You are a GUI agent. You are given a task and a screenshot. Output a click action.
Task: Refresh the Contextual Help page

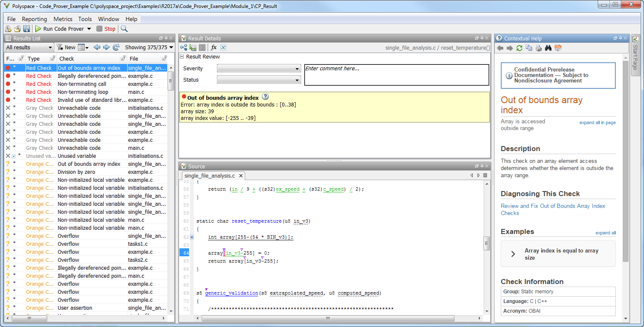pos(519,48)
